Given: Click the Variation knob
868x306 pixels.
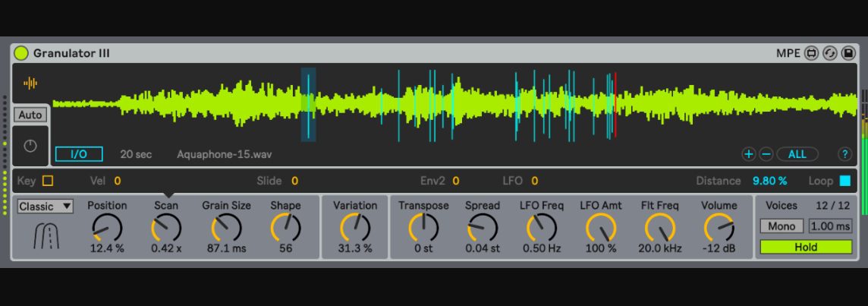Looking at the screenshot, I should coord(355,228).
